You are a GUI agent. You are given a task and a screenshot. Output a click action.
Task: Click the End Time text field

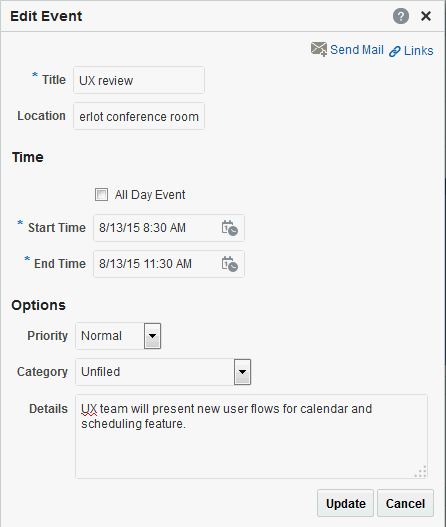(x=156, y=264)
